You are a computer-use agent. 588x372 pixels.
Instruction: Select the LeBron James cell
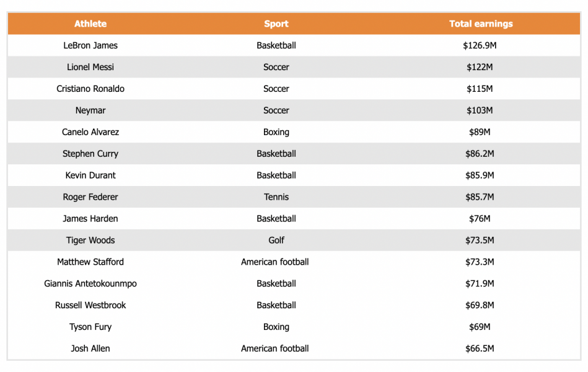coord(90,45)
